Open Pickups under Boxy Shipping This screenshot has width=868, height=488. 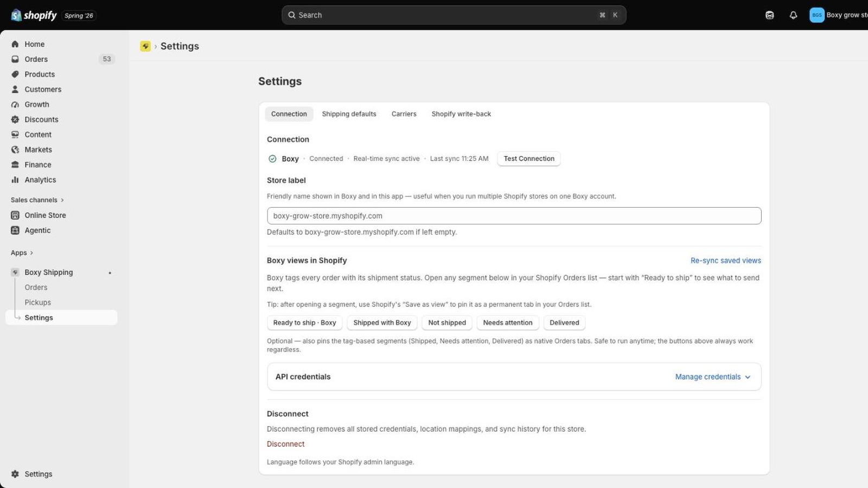(37, 303)
